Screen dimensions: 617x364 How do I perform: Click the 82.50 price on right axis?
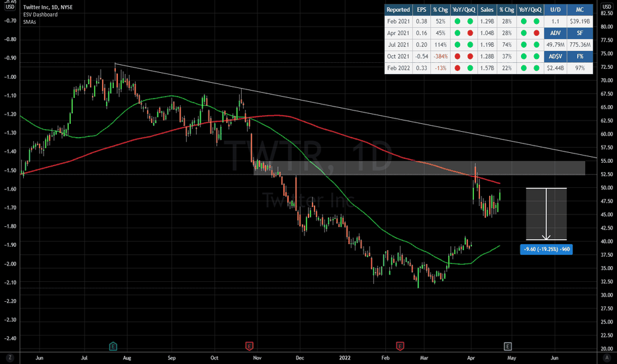(607, 13)
